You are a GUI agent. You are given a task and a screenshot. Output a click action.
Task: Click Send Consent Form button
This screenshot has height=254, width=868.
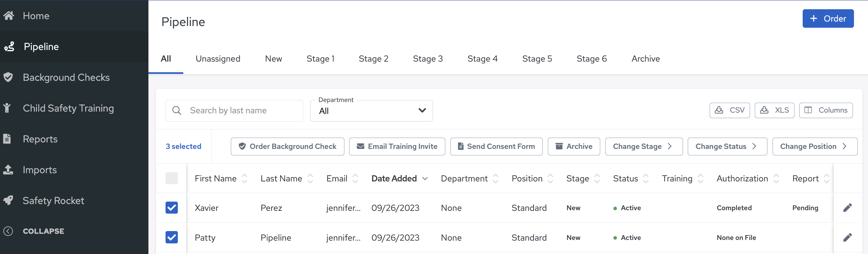point(497,147)
